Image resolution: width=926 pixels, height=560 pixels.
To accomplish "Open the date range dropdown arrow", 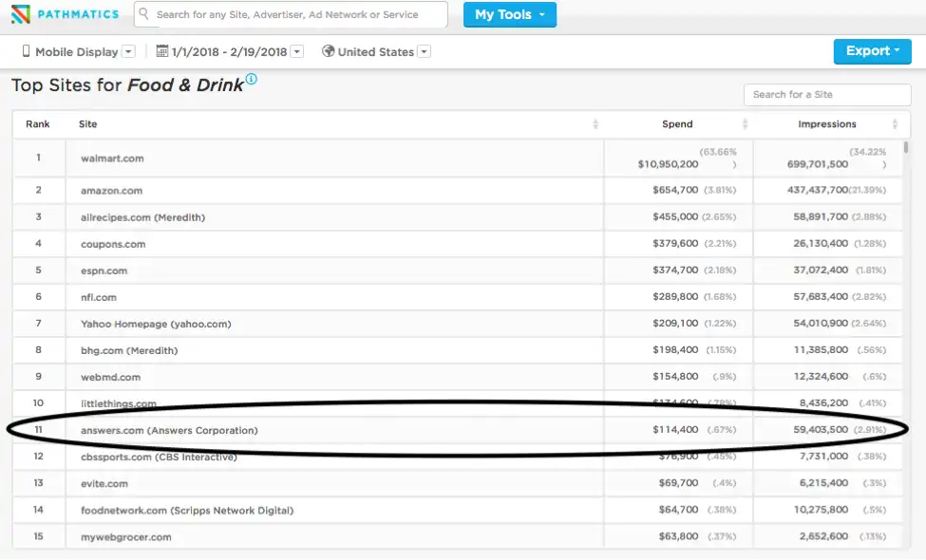I will pyautogui.click(x=297, y=52).
